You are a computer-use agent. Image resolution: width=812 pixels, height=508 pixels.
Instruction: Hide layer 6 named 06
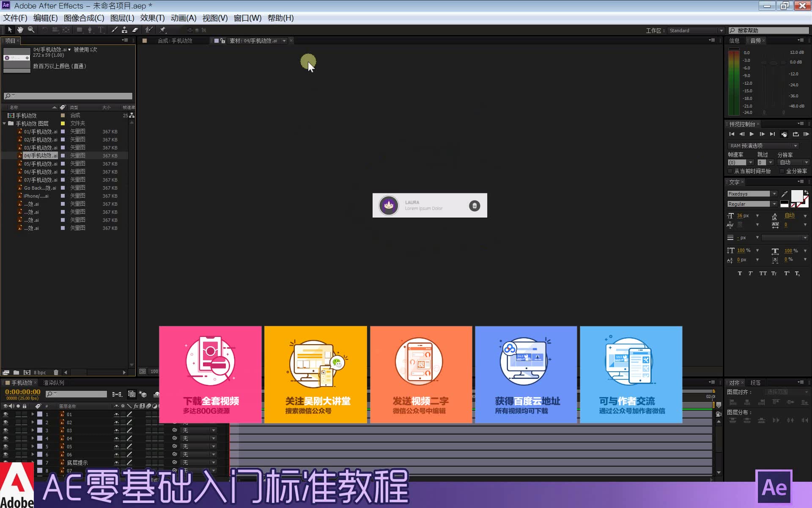click(5, 455)
